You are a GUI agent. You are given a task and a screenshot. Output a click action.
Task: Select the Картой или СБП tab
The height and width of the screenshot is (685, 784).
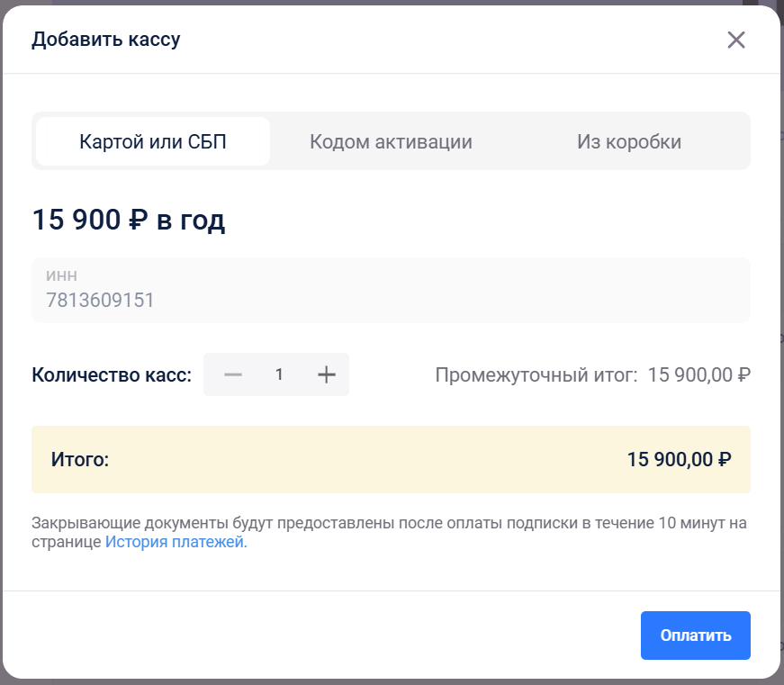point(153,141)
